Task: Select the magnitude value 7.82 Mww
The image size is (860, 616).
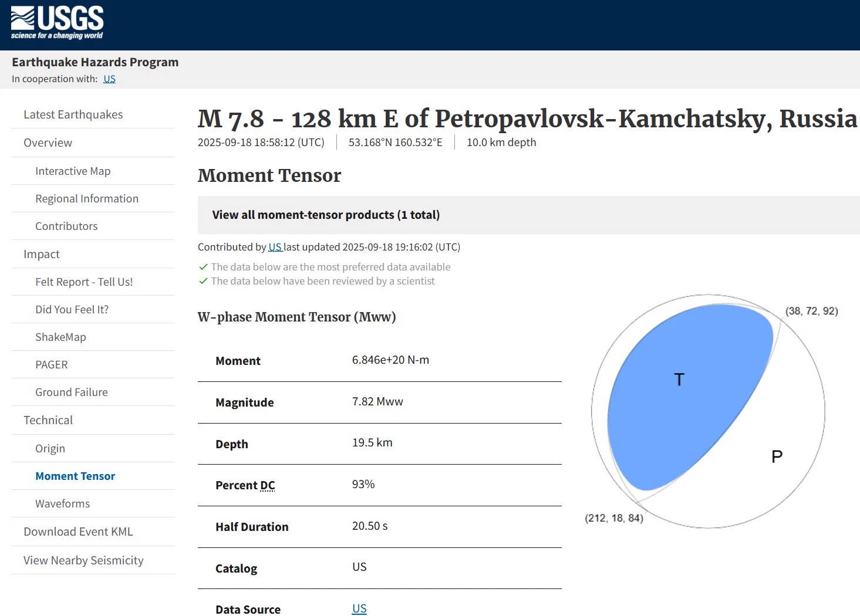Action: [x=377, y=401]
